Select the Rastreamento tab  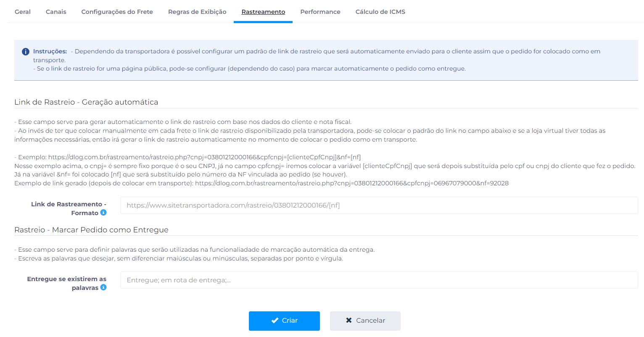[263, 12]
